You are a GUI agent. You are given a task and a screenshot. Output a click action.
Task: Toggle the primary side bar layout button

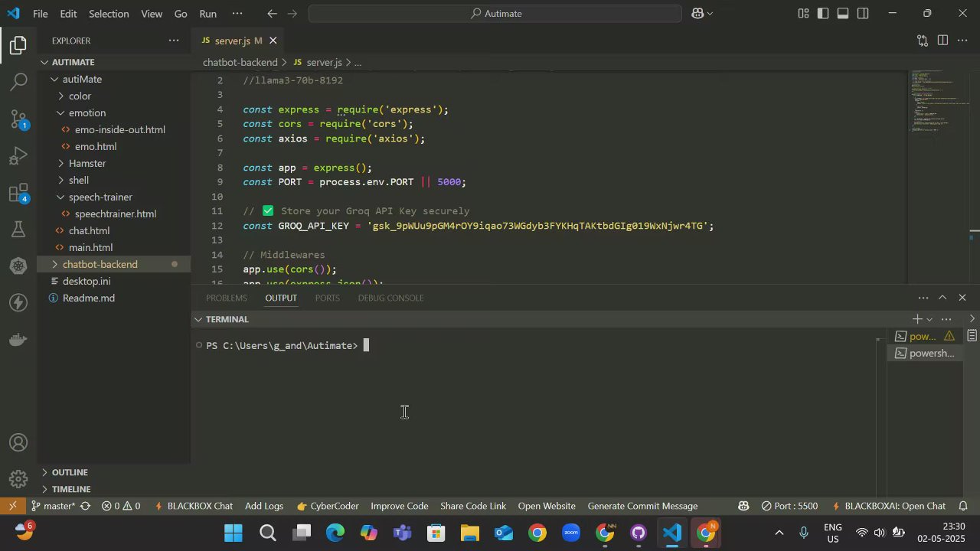click(x=823, y=14)
